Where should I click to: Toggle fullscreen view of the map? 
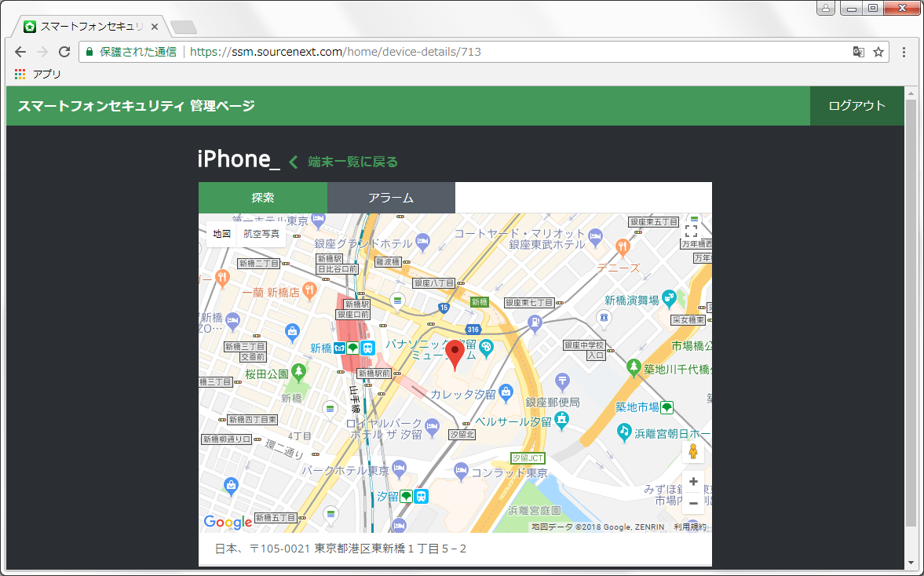pyautogui.click(x=691, y=231)
